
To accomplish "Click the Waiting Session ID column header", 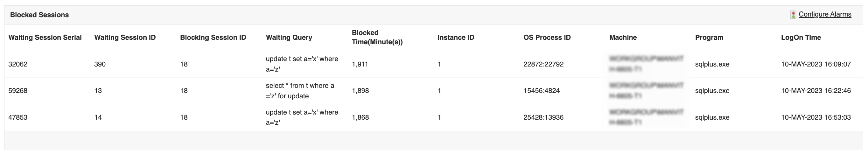I will click(x=125, y=38).
